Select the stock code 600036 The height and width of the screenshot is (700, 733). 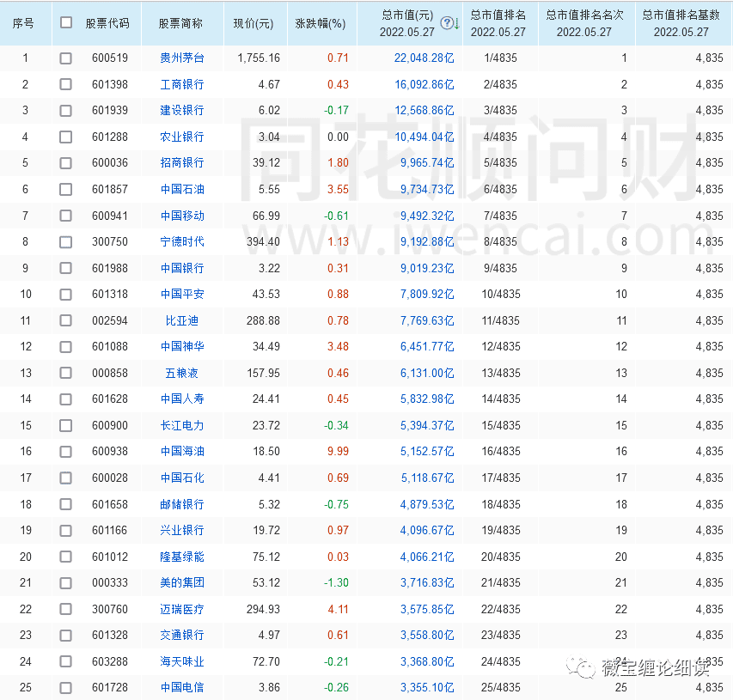point(110,162)
